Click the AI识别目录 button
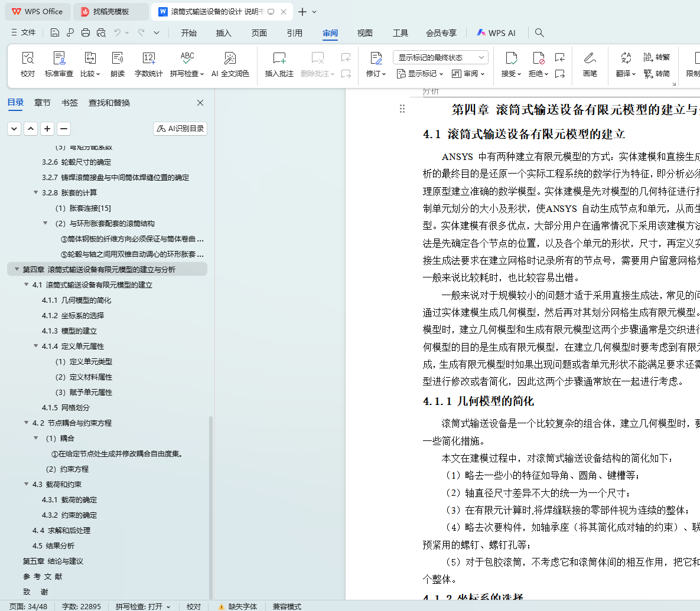 [x=180, y=129]
